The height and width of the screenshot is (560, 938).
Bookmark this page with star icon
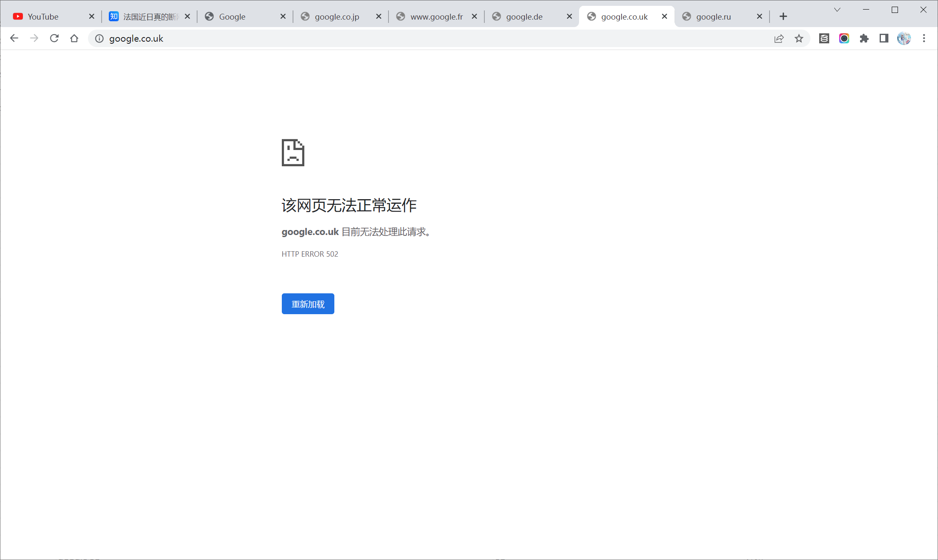pos(799,38)
